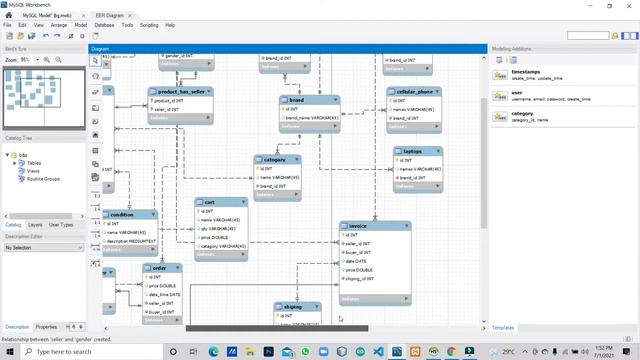Close the EER Diagram tab
640x360 pixels.
[130, 16]
